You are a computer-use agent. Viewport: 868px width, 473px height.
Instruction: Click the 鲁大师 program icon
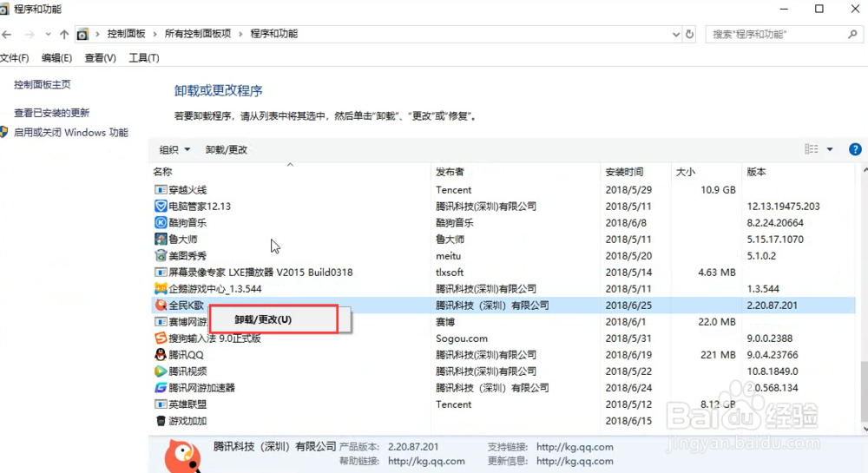point(161,239)
